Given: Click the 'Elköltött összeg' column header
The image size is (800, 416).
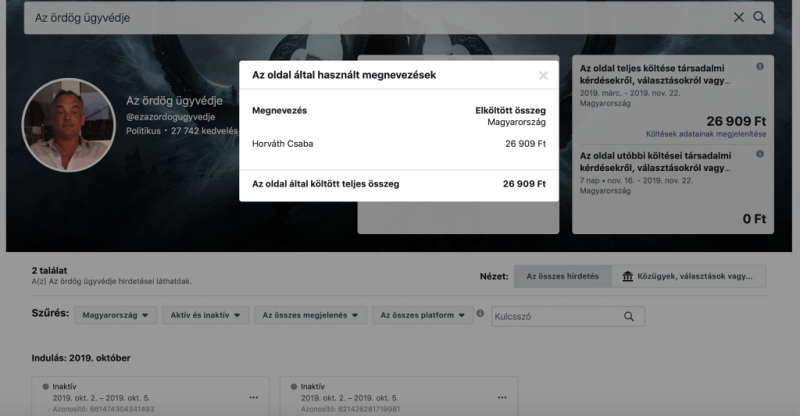Looking at the screenshot, I should [x=510, y=110].
